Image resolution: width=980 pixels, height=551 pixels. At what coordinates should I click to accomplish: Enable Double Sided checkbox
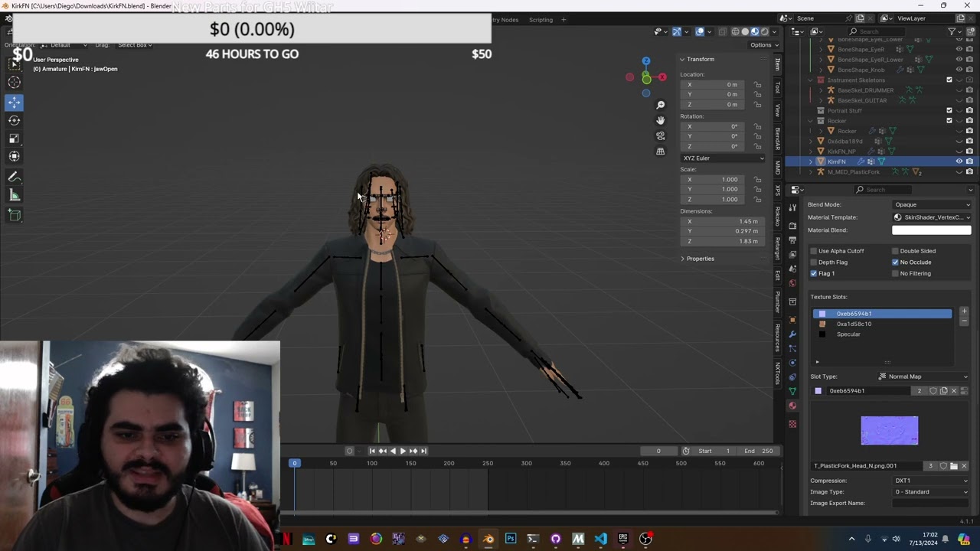click(895, 251)
